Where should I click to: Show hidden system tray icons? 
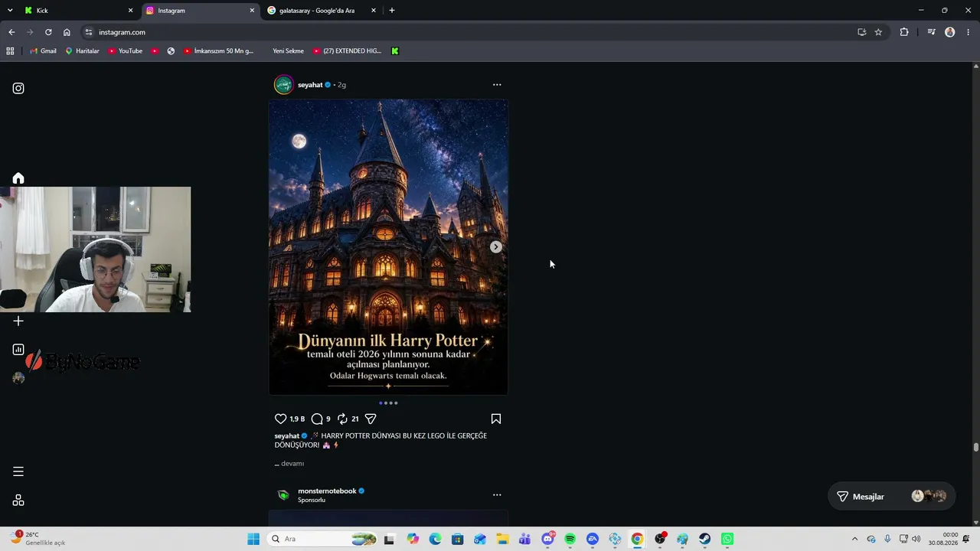854,539
